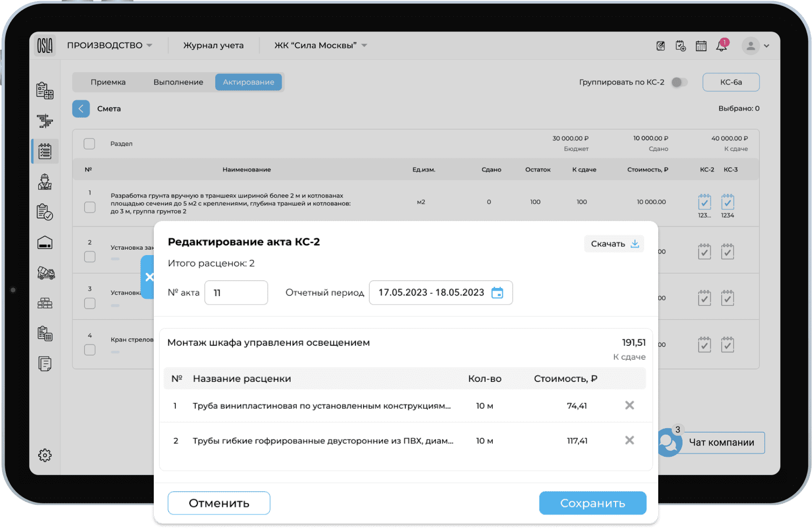Click the back arrow next to Смета
Screen dimensions: 812x529
[81, 109]
